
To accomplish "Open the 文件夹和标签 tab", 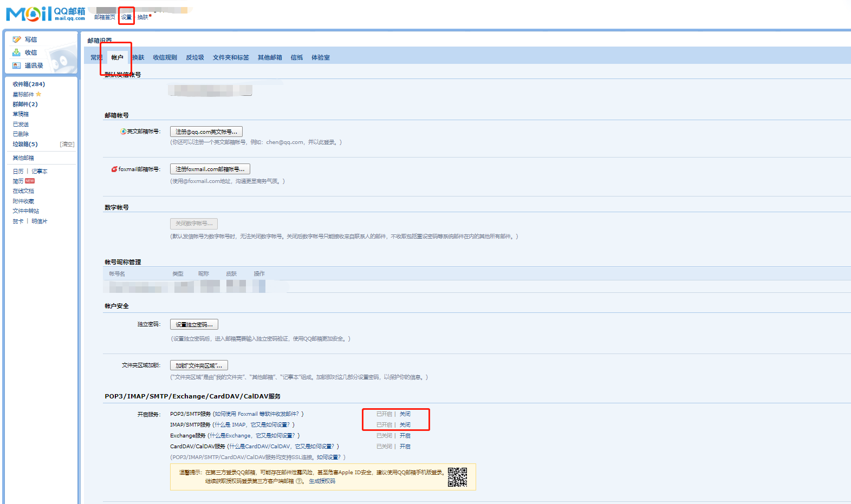I will (x=231, y=57).
